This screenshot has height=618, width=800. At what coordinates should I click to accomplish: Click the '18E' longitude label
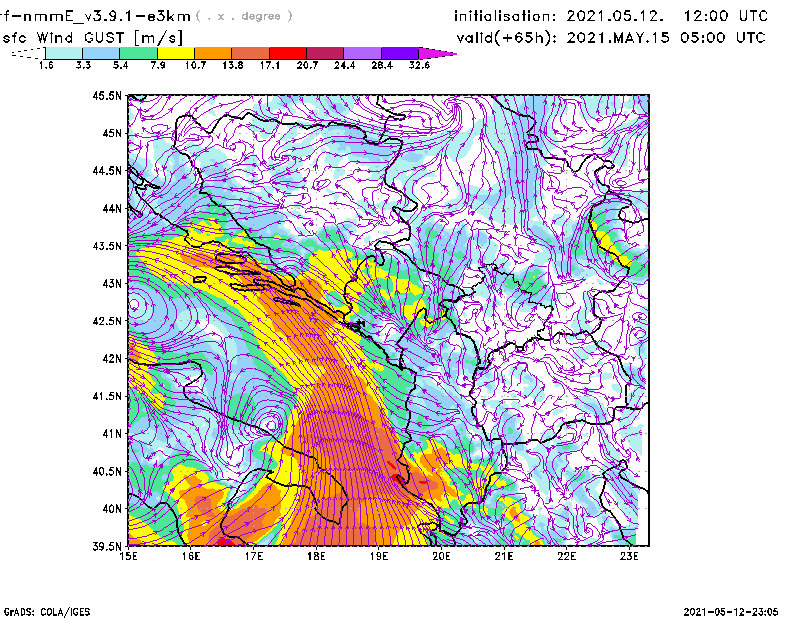tap(316, 556)
